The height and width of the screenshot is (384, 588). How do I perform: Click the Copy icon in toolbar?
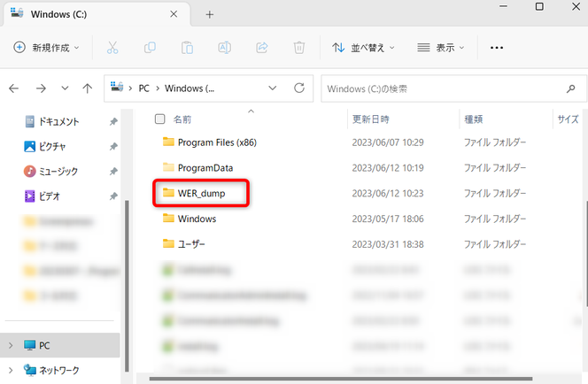(x=150, y=48)
